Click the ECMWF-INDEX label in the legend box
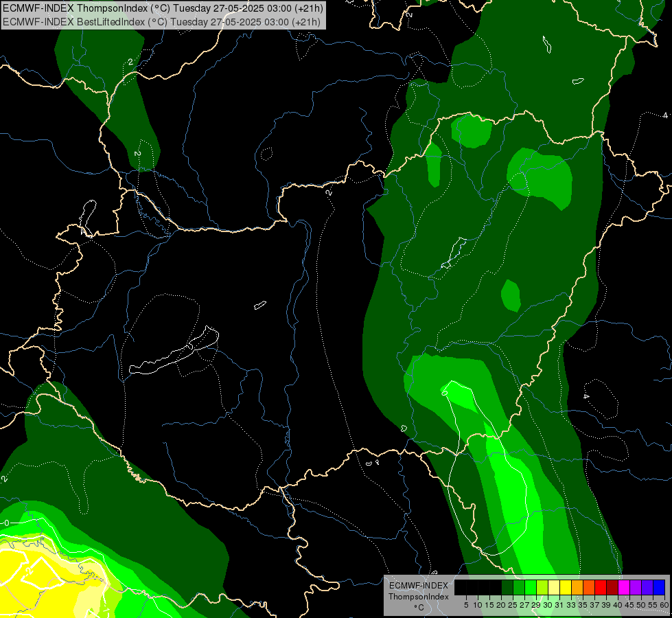Viewport: 672px width, 618px height. (419, 586)
